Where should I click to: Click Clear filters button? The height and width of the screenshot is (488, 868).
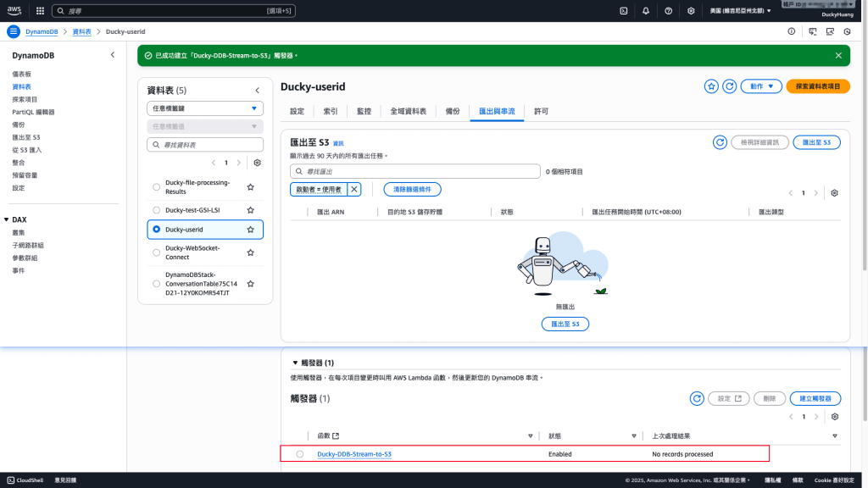tap(413, 189)
